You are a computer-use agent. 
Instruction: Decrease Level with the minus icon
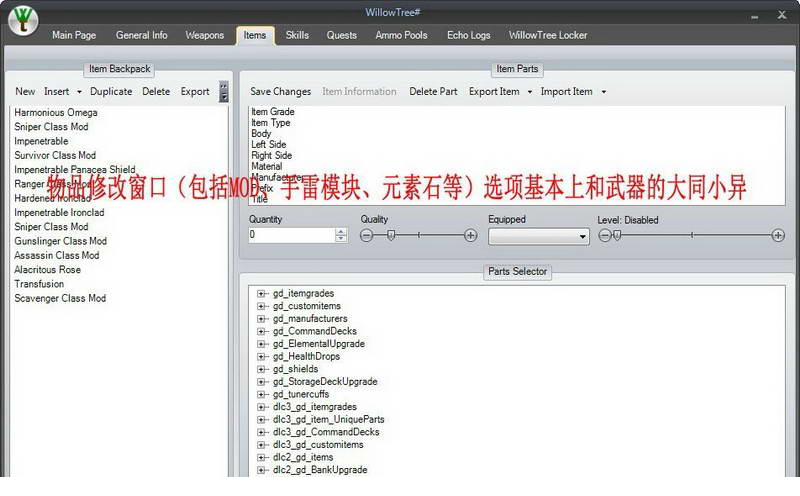[x=604, y=235]
